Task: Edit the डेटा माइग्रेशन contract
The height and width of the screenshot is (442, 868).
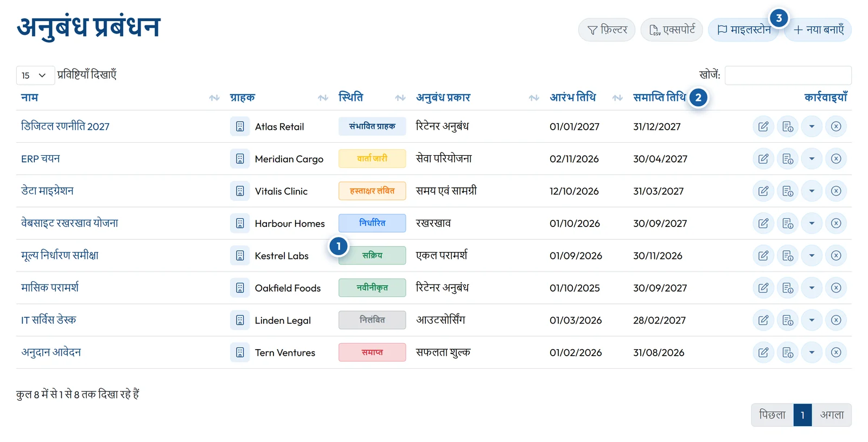Action: tap(763, 191)
